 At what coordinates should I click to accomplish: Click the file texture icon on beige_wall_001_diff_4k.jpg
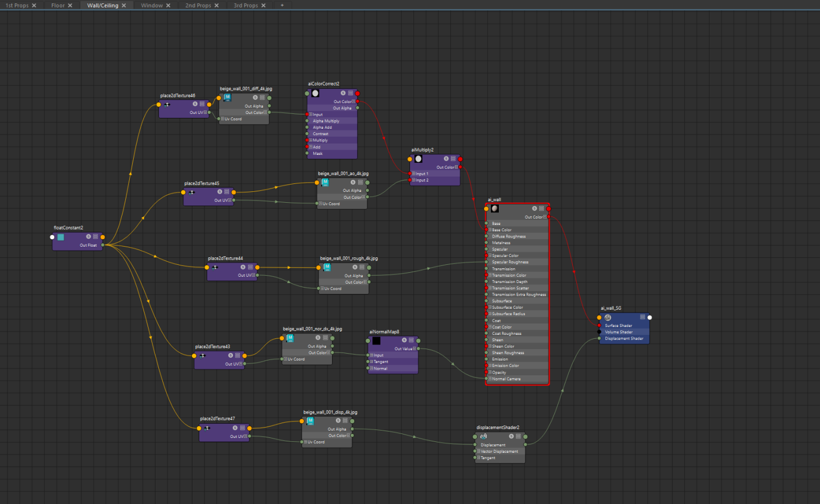tap(227, 97)
